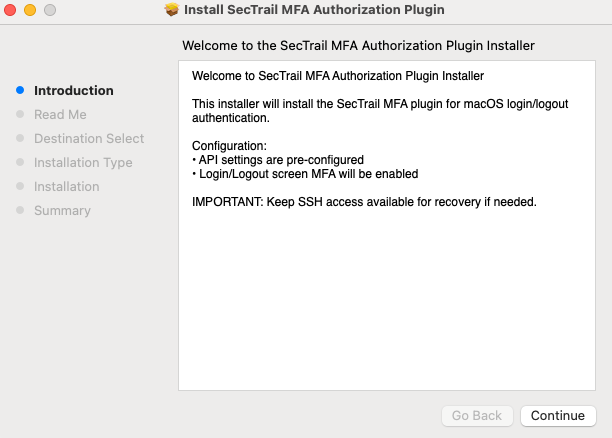Click the blue bullet beside Introduction
Image resolution: width=612 pixels, height=438 pixels.
pyautogui.click(x=20, y=90)
